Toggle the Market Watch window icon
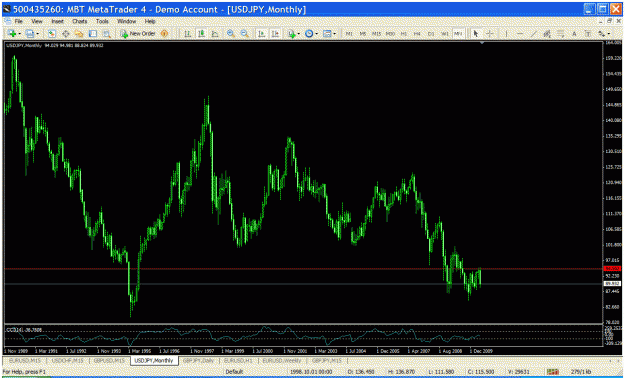The image size is (625, 378). click(x=51, y=34)
